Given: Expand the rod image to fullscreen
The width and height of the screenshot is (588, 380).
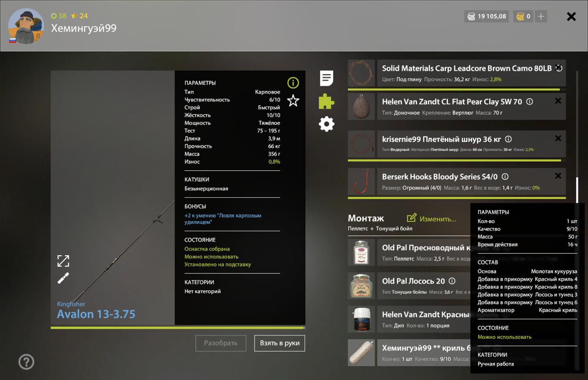Looking at the screenshot, I should click(x=63, y=261).
